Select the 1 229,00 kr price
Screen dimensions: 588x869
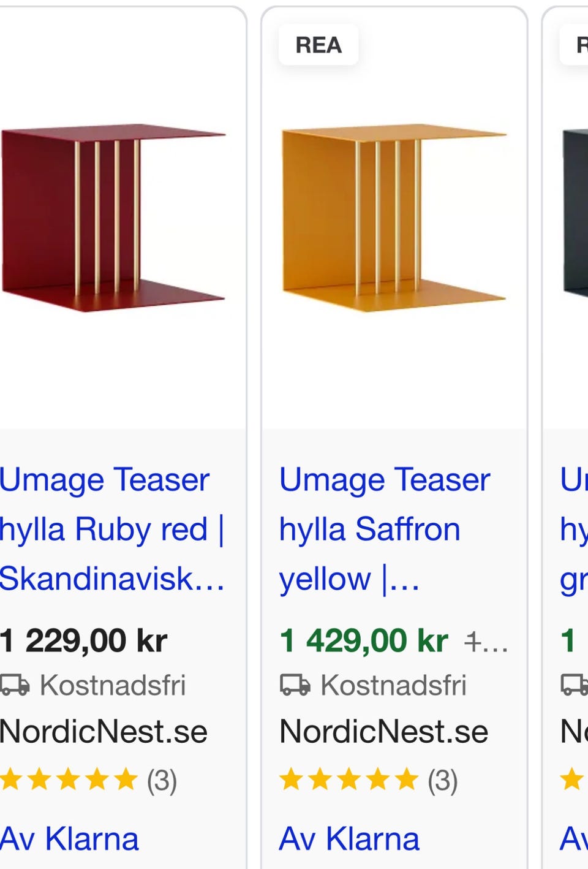[83, 641]
